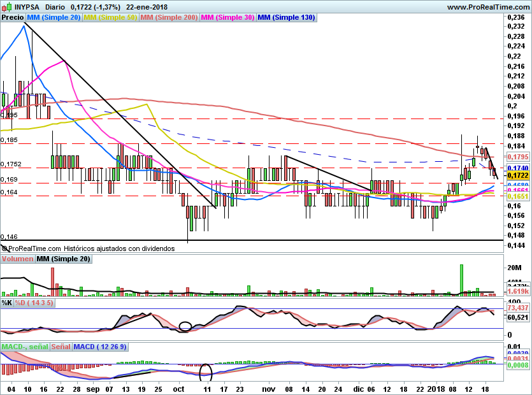Toggle the MM (Simple 200) indicator label
Viewport: 532px width, 395px height.
169,18
